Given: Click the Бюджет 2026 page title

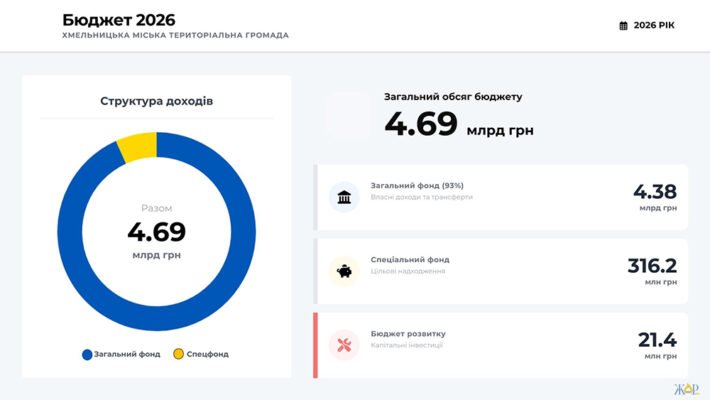Looking at the screenshot, I should point(119,19).
